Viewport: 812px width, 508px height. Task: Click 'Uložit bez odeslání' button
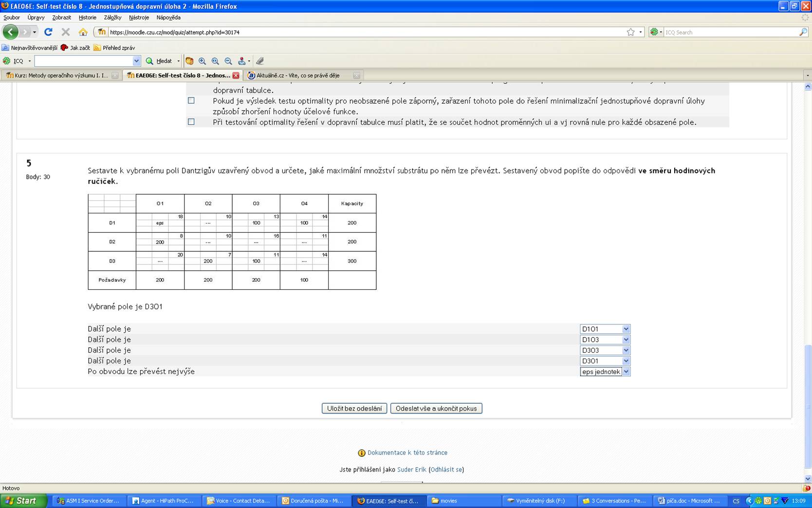tap(354, 408)
